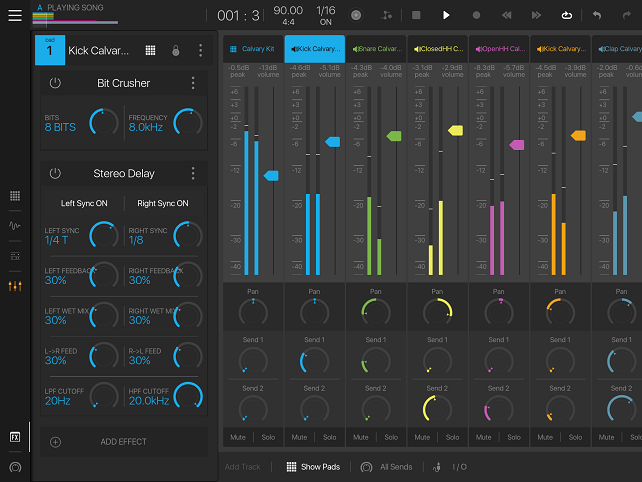Solo the ClosedHH channel
642x482 pixels.
pyautogui.click(x=452, y=437)
